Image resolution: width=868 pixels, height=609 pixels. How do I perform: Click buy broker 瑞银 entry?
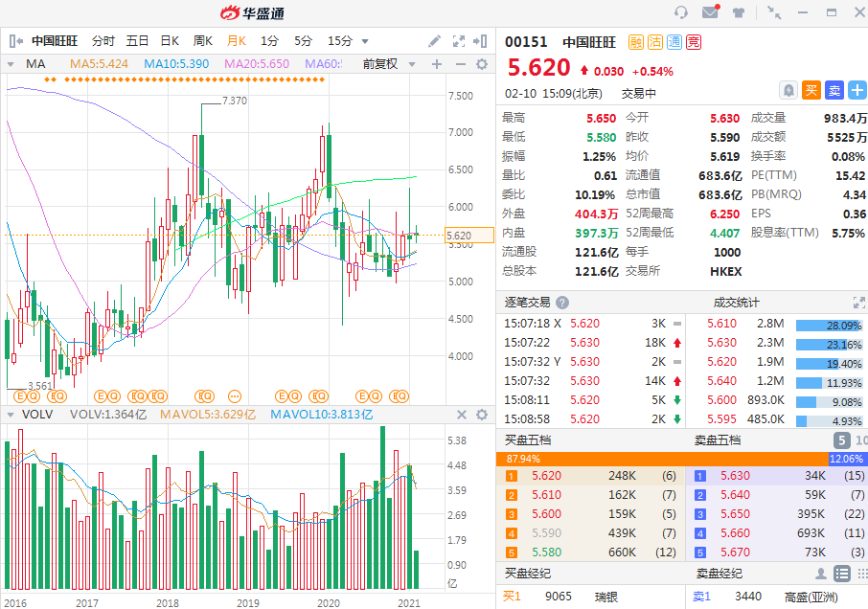coord(606,597)
